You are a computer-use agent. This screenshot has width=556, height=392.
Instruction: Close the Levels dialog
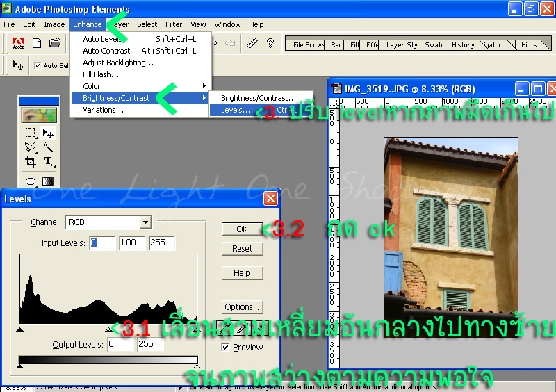[x=270, y=199]
